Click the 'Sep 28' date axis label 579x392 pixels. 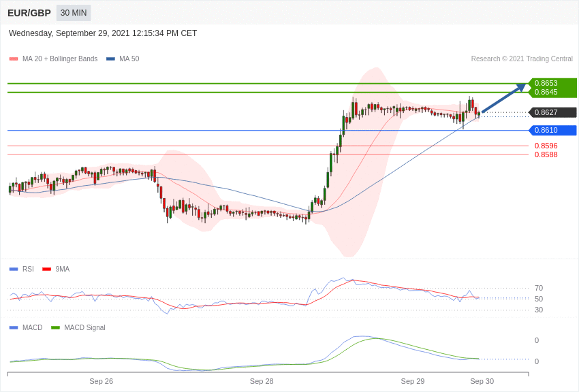[262, 381]
